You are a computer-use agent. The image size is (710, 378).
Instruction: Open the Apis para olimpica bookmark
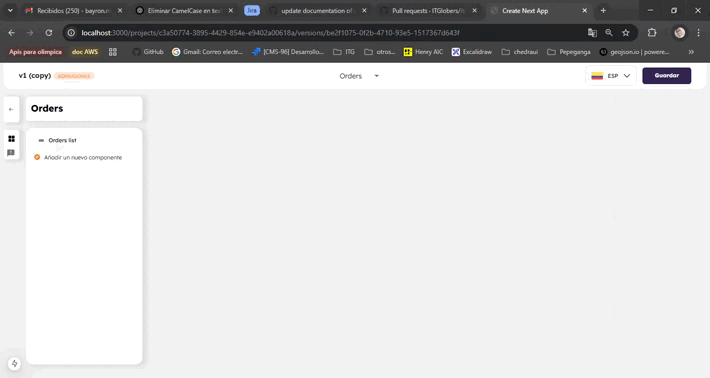35,52
